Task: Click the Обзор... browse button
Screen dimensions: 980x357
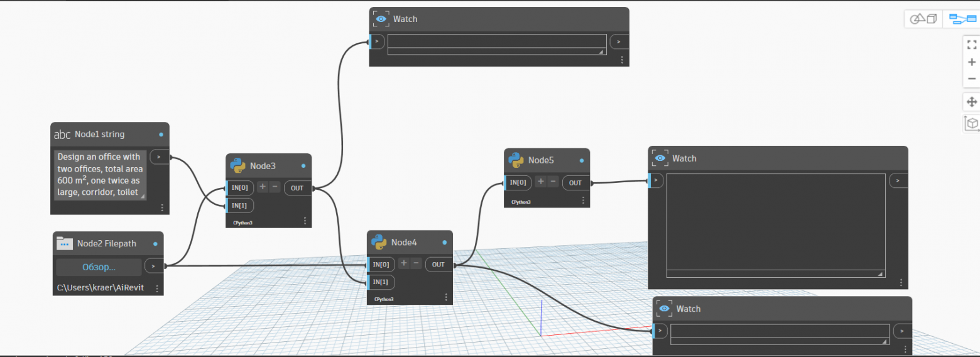Action: click(x=99, y=266)
